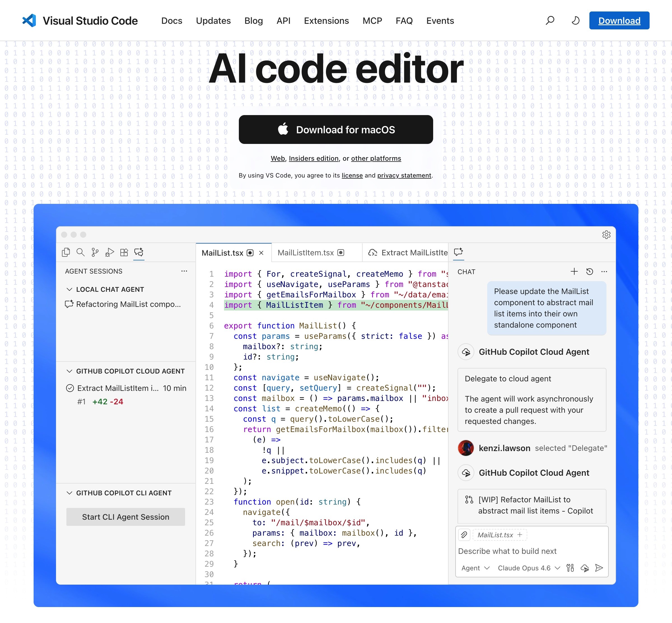
Task: Click the settings gear in editor window
Action: click(x=606, y=235)
